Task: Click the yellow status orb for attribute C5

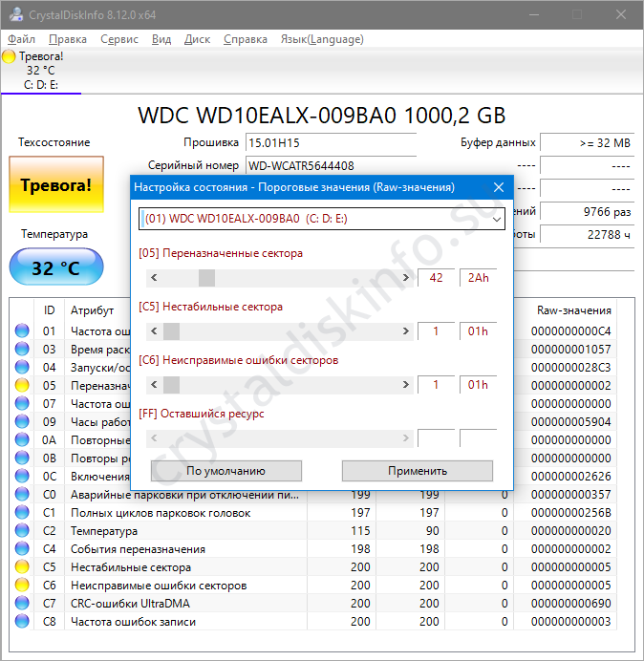Action: [22, 566]
